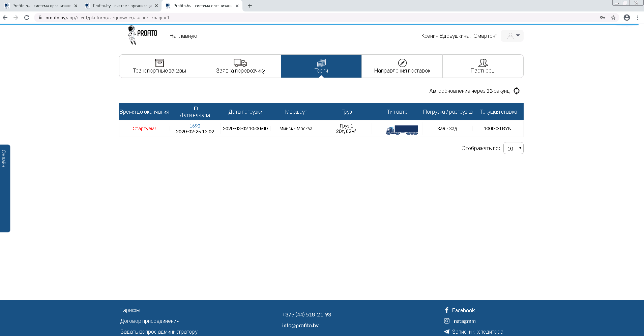Switch to Транспортные заказы tab
Screen dimensions: 644x336
[x=159, y=66]
